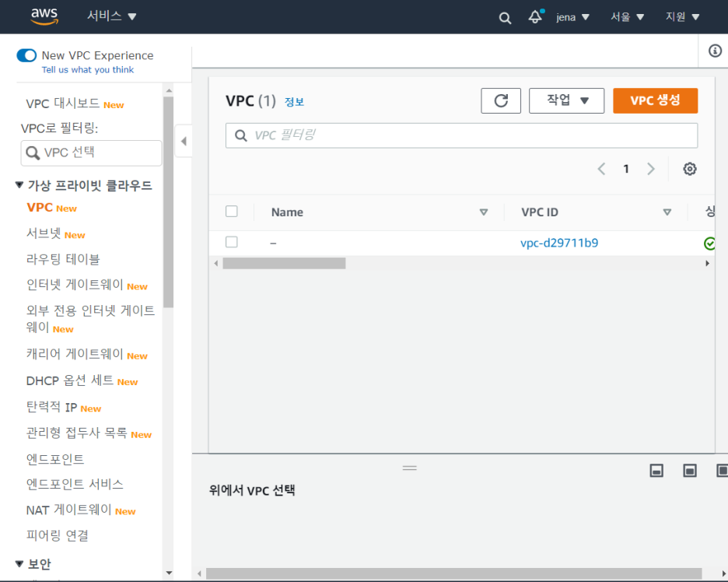728x582 pixels.
Task: Open 엔드포인트 in sidebar
Action: [54, 459]
